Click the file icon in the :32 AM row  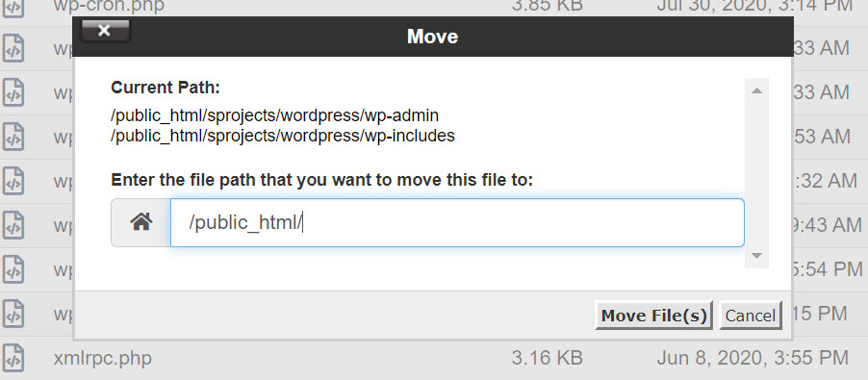click(13, 181)
